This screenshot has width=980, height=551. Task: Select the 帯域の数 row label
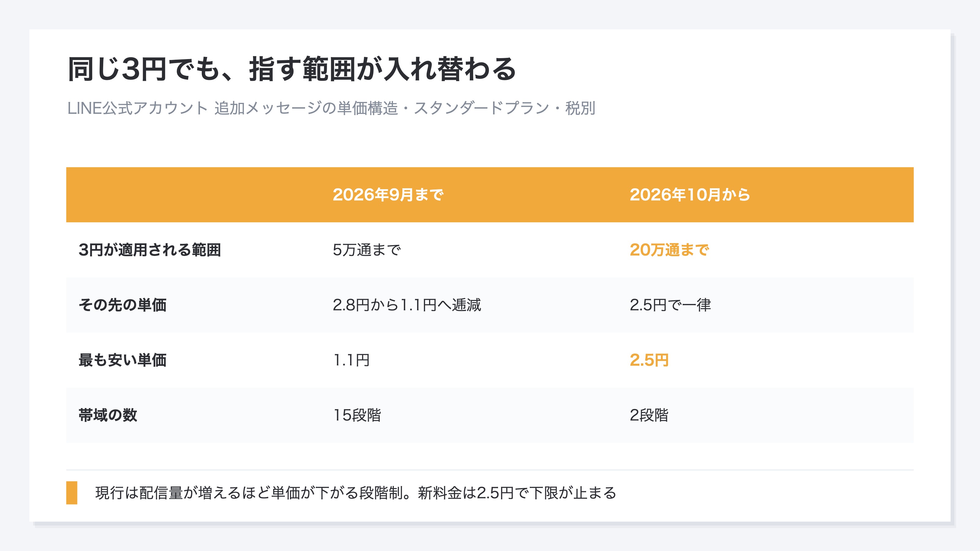coord(108,415)
